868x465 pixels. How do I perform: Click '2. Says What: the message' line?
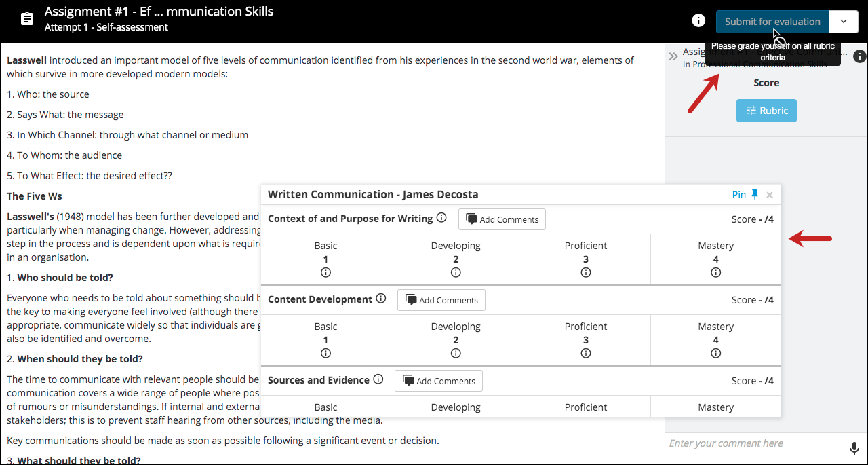(65, 115)
